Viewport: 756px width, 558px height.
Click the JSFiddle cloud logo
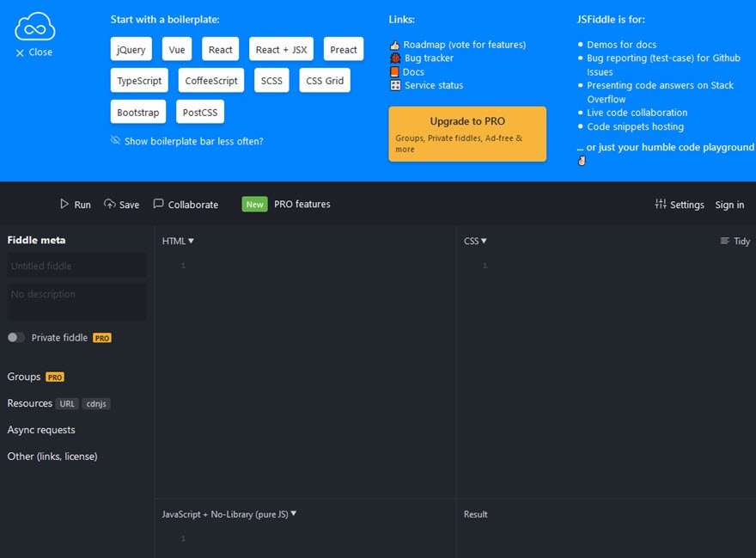coord(33,27)
